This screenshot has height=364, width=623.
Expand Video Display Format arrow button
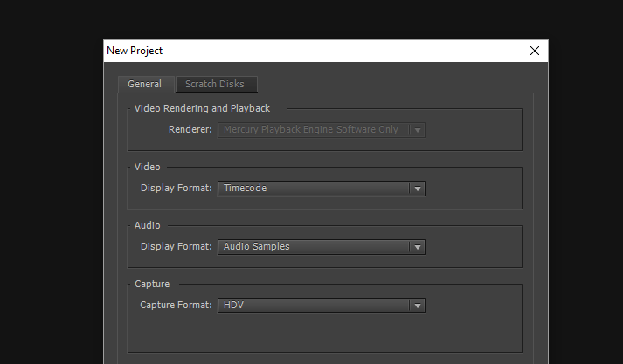(418, 189)
